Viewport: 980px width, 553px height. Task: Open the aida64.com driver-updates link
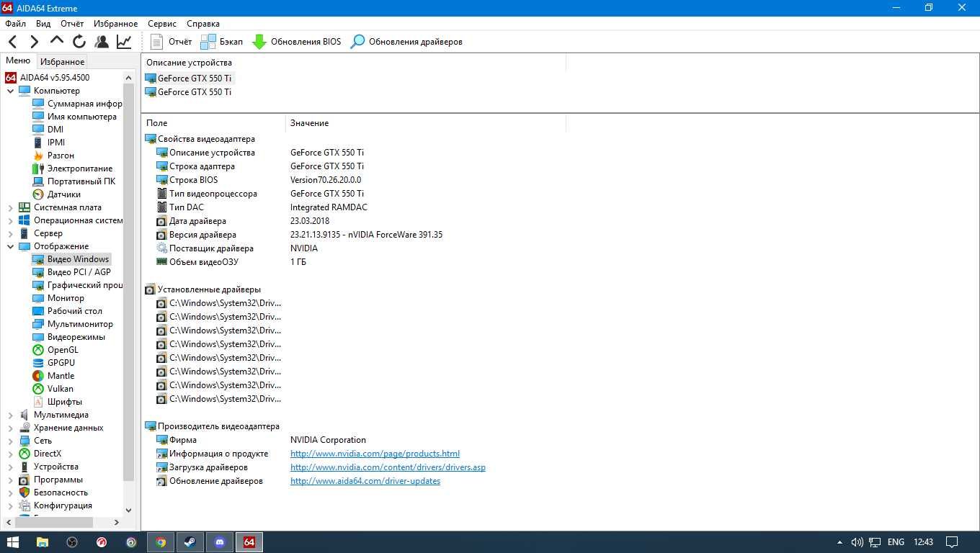(x=365, y=481)
